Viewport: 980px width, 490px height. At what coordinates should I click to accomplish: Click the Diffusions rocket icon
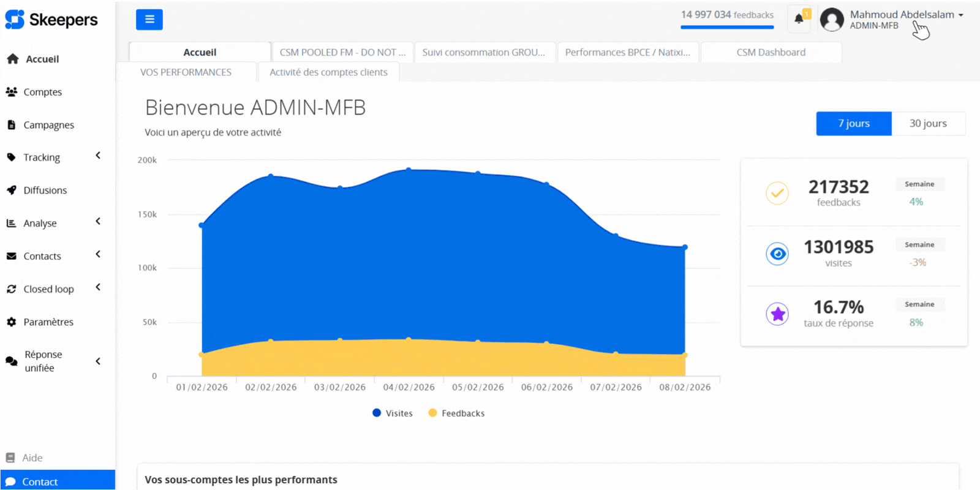click(11, 190)
